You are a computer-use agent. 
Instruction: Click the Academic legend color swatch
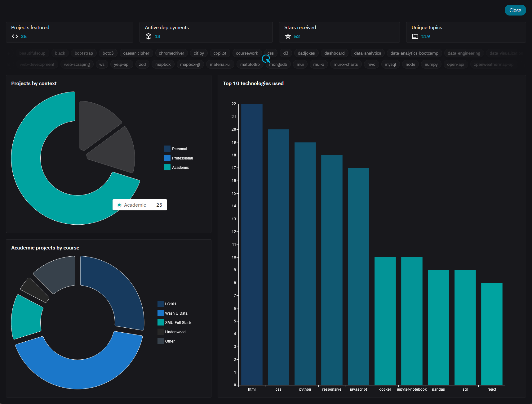(x=167, y=168)
